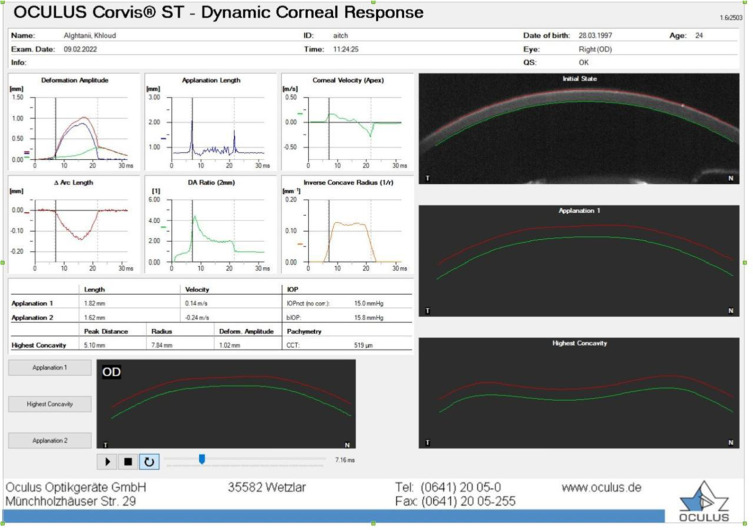Click Applanation 2 velocity '-0.24 m/s'
This screenshot has width=753, height=530.
pyautogui.click(x=197, y=318)
